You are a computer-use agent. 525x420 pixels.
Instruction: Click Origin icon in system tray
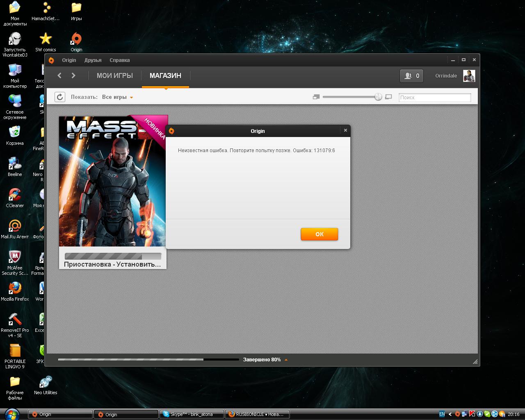pos(457,414)
